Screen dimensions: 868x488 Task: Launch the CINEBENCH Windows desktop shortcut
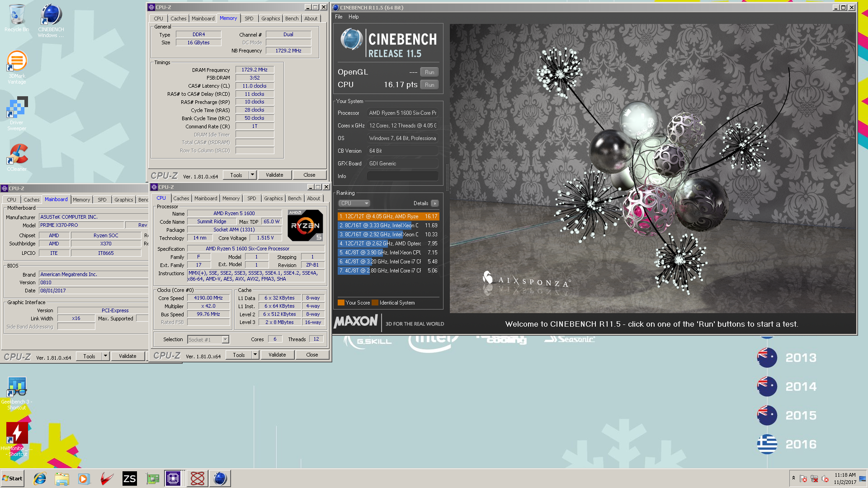tap(51, 20)
